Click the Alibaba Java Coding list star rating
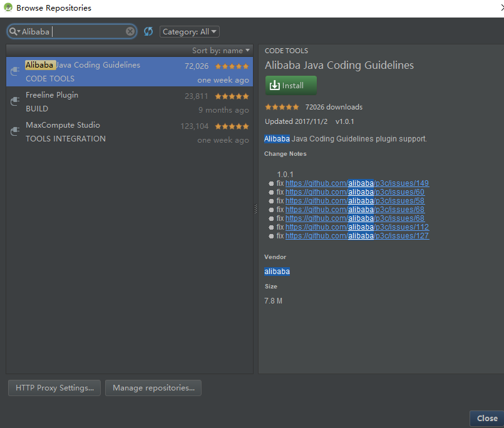This screenshot has width=504, height=428. click(232, 66)
